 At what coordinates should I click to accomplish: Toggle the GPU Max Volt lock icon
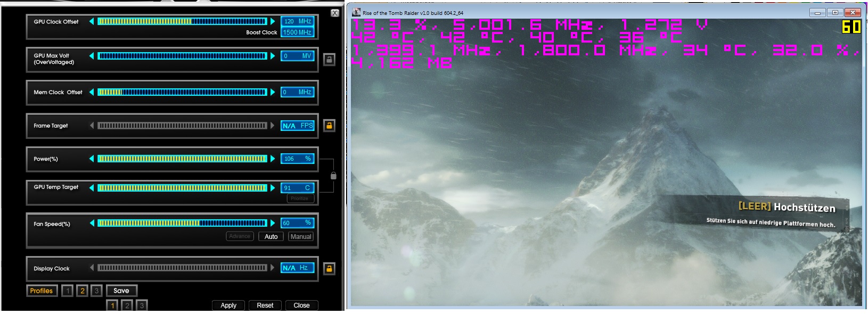pos(329,60)
